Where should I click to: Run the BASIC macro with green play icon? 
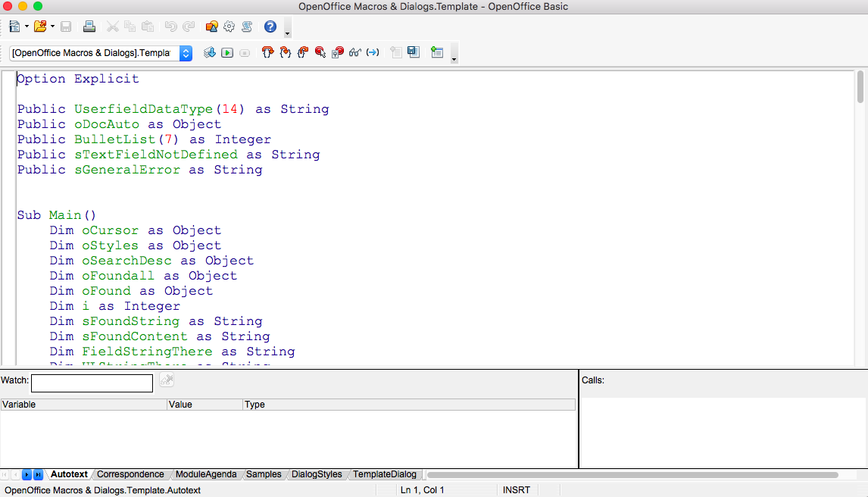(x=226, y=53)
